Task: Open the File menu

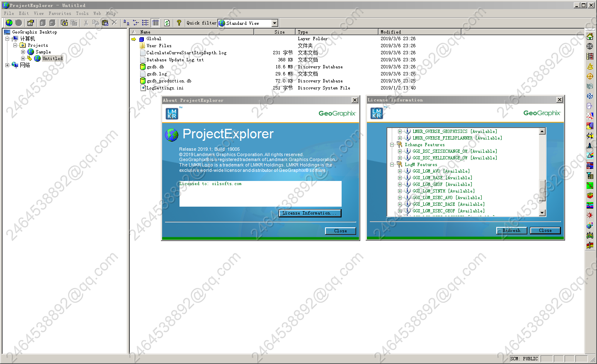Action: pyautogui.click(x=9, y=13)
